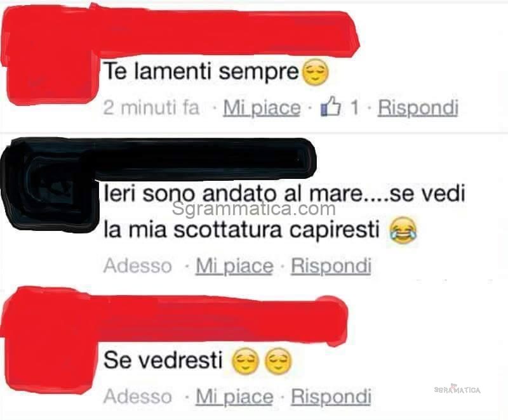Screen dimensions: 508x420
Task: Click the left relieved emoji after "Se vedresti"
Action: [x=246, y=361]
